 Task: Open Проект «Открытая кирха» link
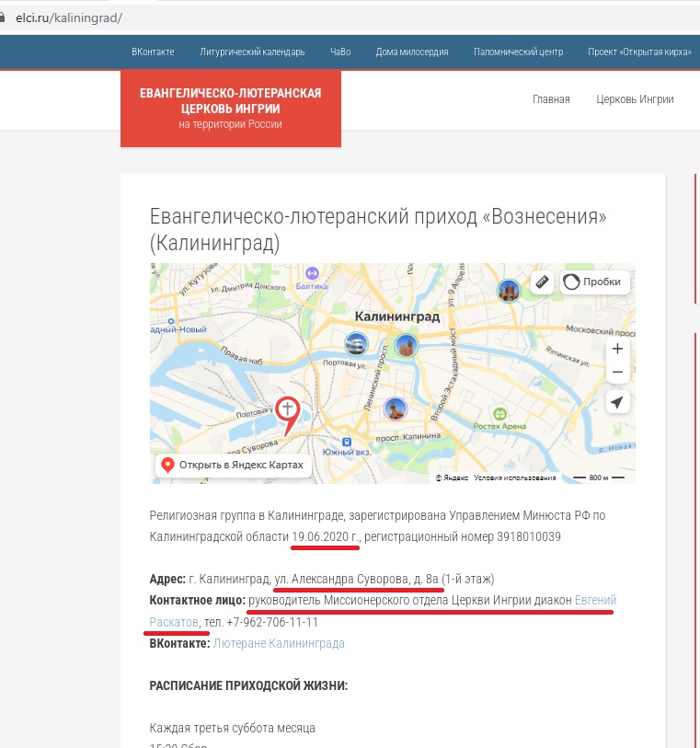coord(639,52)
